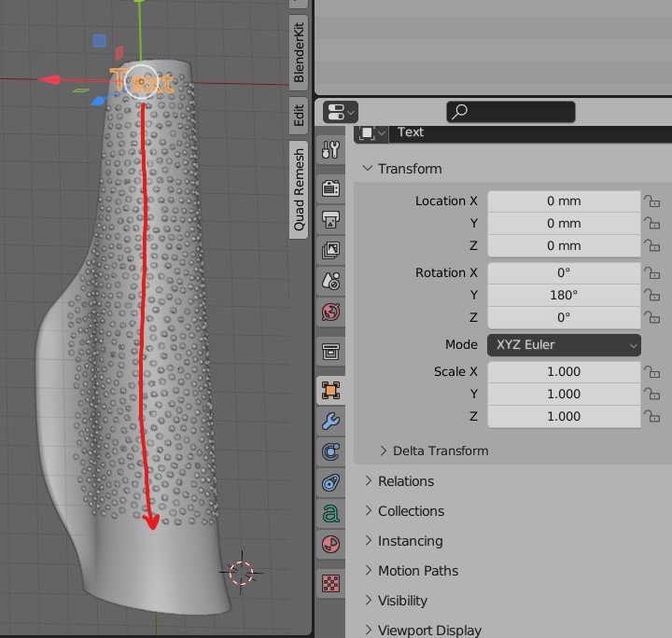Open the Modifiers properties tab

click(330, 422)
